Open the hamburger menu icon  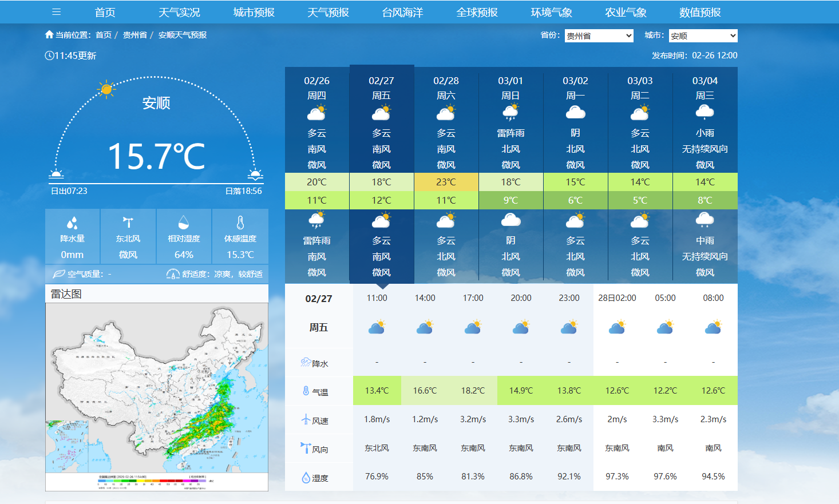tap(56, 12)
